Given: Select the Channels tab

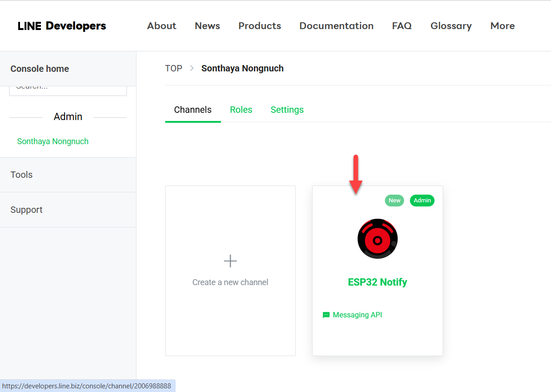Looking at the screenshot, I should 193,110.
